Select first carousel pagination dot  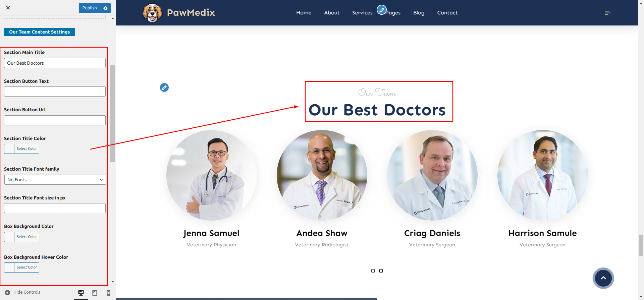(373, 271)
